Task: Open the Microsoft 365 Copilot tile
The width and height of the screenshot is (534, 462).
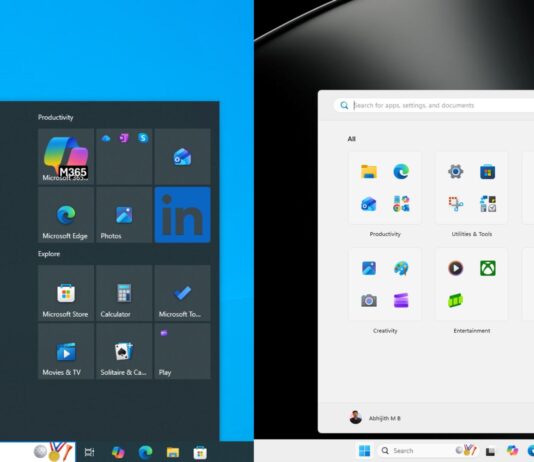Action: (66, 157)
